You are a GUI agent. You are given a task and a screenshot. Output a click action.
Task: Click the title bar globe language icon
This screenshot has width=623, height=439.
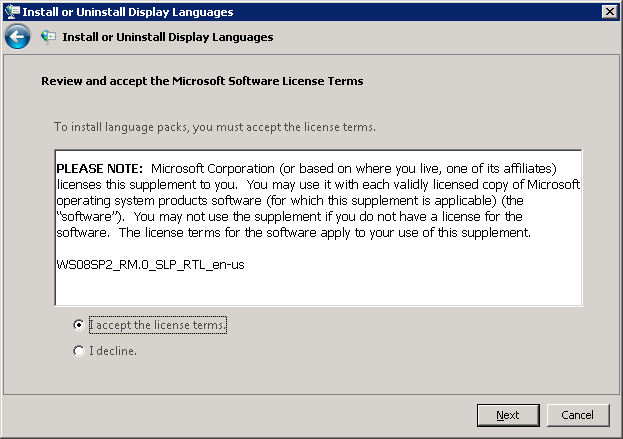click(x=12, y=12)
